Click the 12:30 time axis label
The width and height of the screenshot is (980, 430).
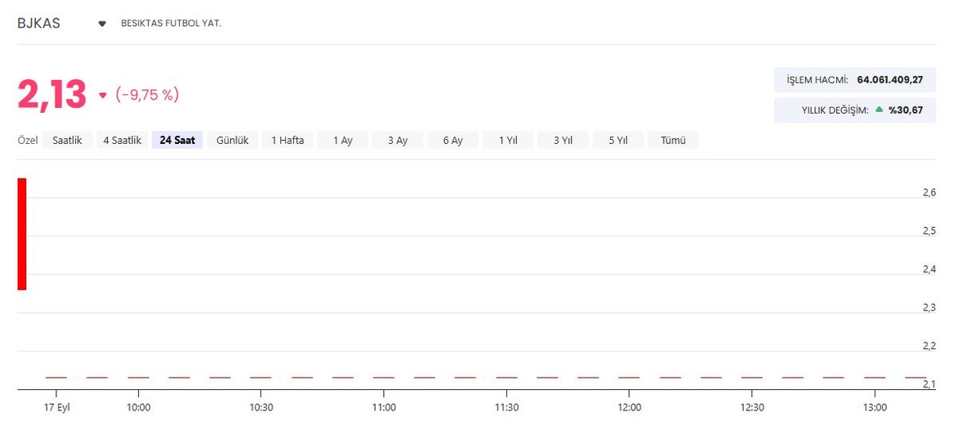click(752, 407)
